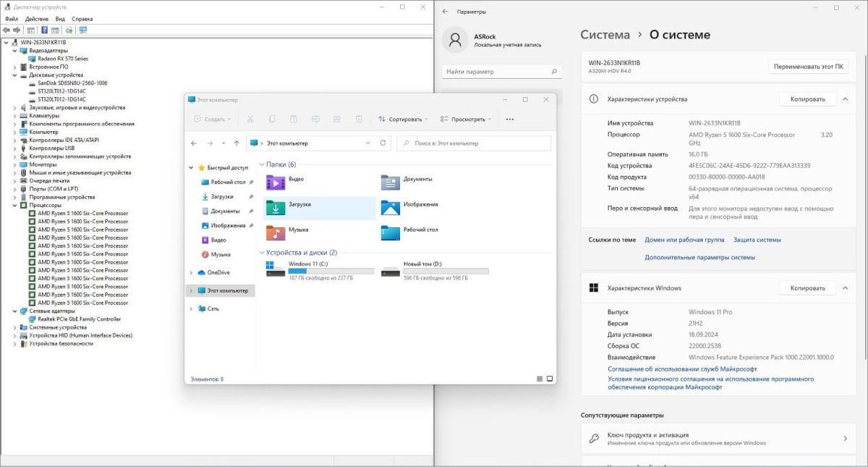
Task: Click the Переименовать этот ПК button
Action: (807, 67)
